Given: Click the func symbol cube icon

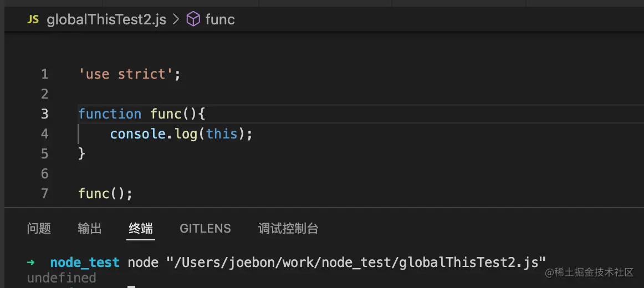Looking at the screenshot, I should [x=193, y=20].
